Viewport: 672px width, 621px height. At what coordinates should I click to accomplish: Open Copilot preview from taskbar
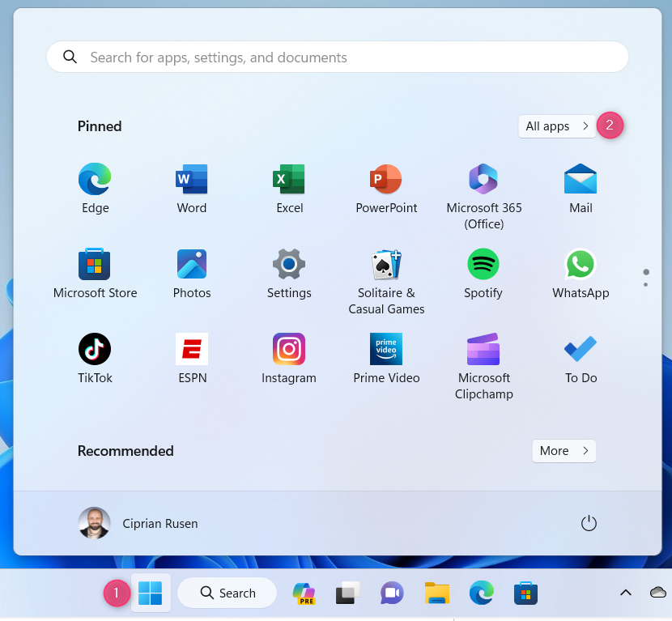click(x=304, y=593)
